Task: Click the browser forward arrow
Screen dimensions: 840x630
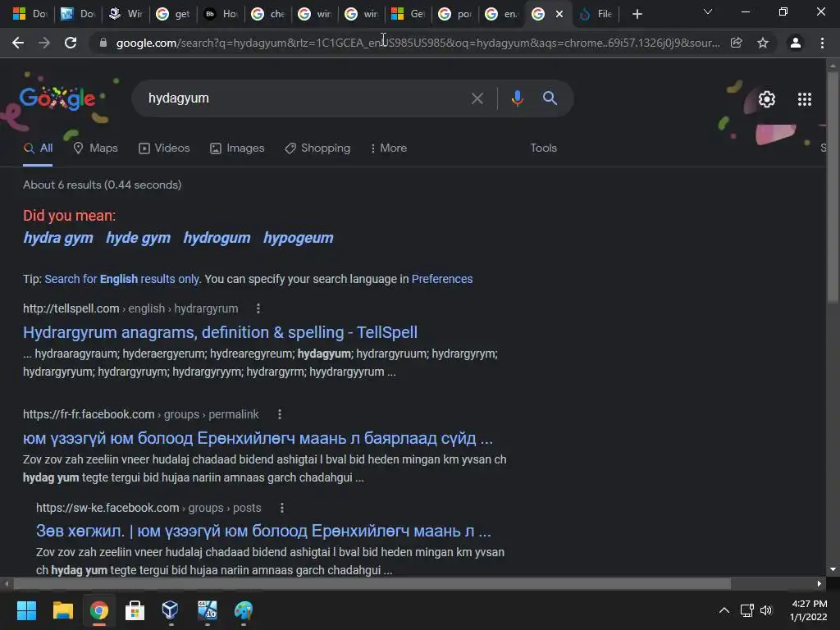Action: pos(44,43)
